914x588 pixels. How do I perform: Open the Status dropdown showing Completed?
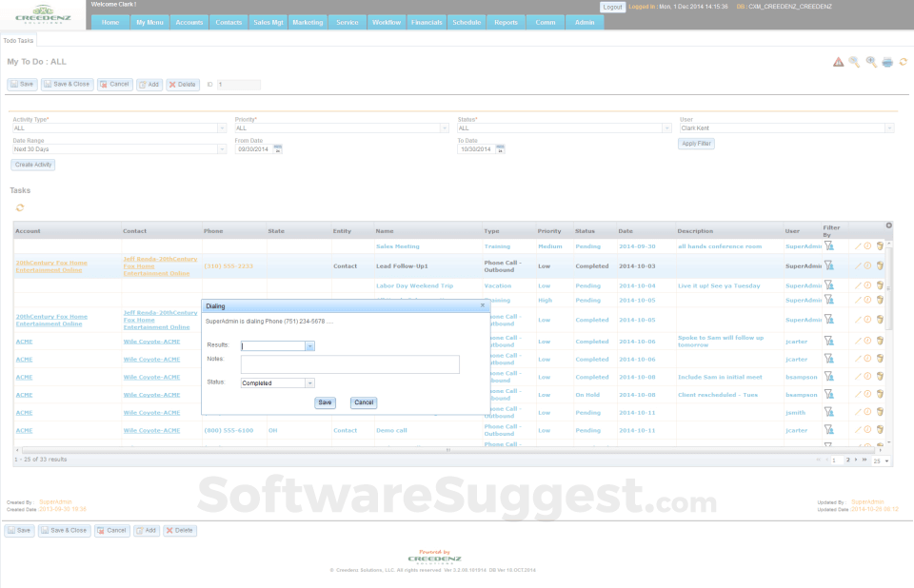(x=309, y=383)
